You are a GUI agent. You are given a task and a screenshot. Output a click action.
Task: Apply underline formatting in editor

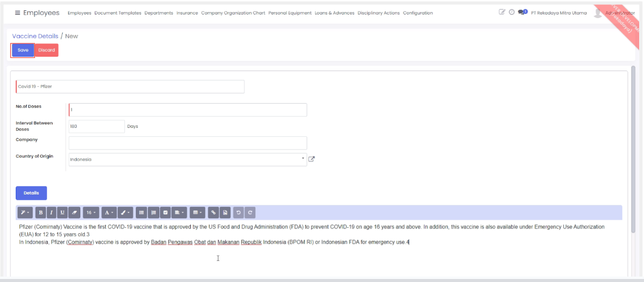pyautogui.click(x=62, y=213)
